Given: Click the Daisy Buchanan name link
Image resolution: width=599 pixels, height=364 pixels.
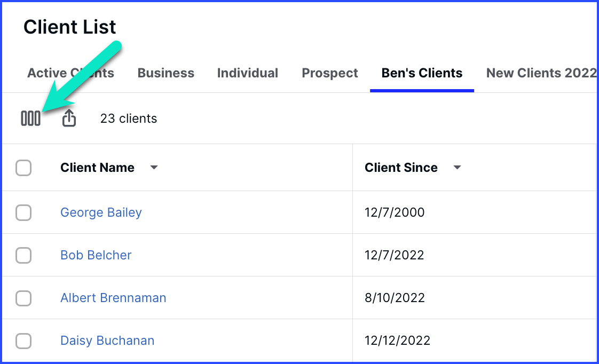Looking at the screenshot, I should 107,341.
